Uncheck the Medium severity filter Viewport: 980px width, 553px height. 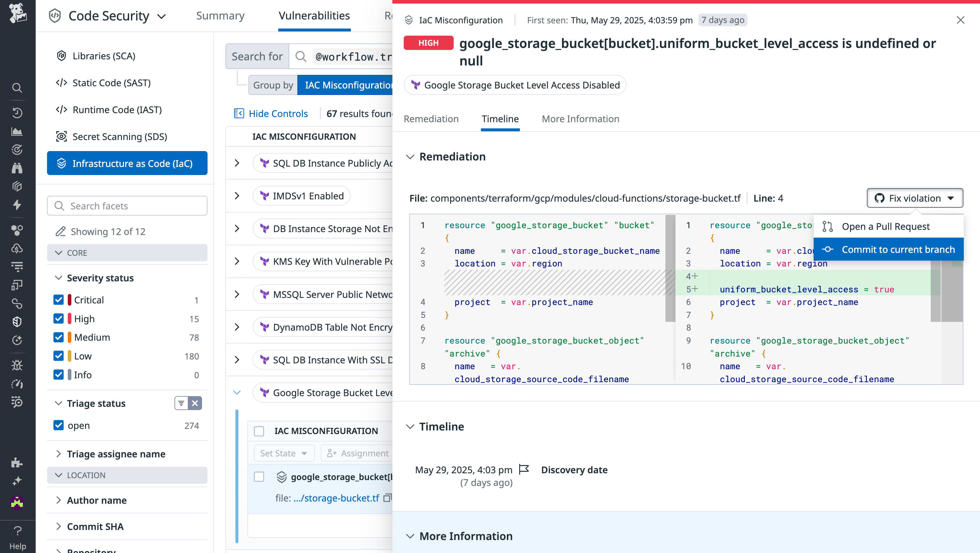click(x=59, y=337)
